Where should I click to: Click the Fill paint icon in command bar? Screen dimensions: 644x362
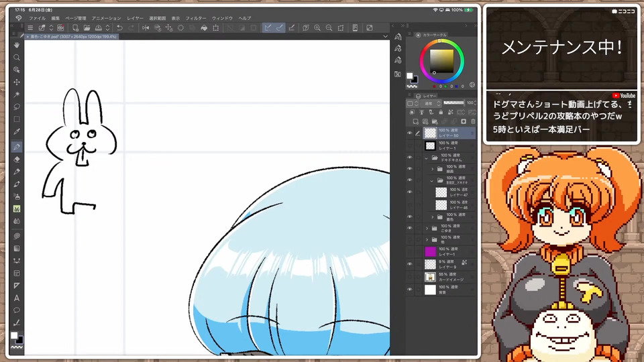click(204, 28)
